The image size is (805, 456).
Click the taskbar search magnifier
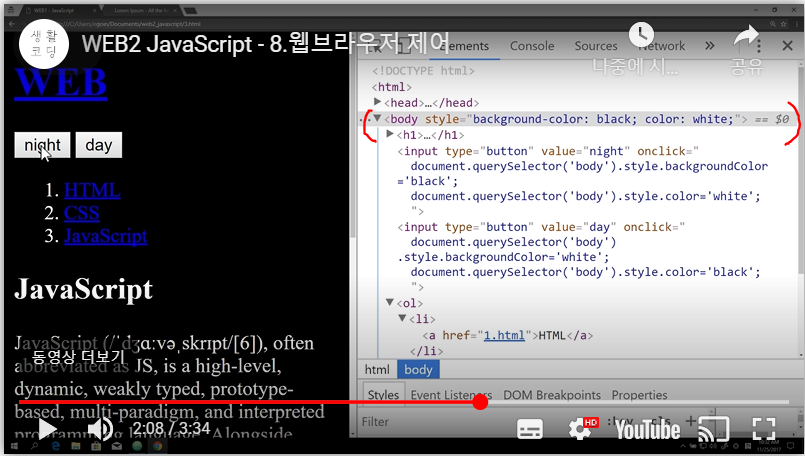[34, 446]
